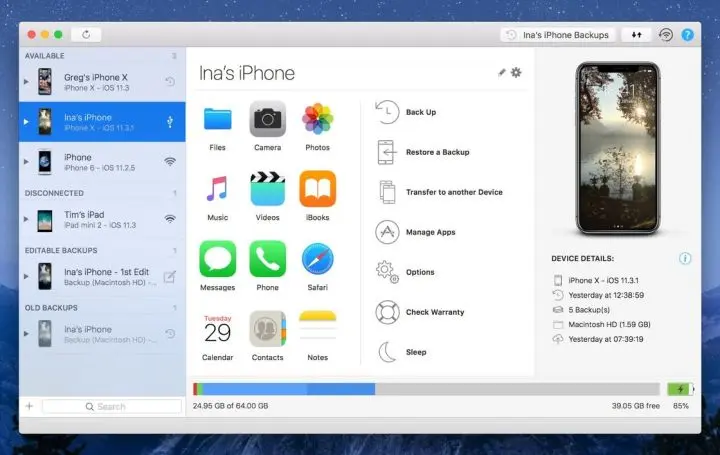The width and height of the screenshot is (720, 455).
Task: Click USB icon on Ina's iPhone row
Action: pos(170,122)
